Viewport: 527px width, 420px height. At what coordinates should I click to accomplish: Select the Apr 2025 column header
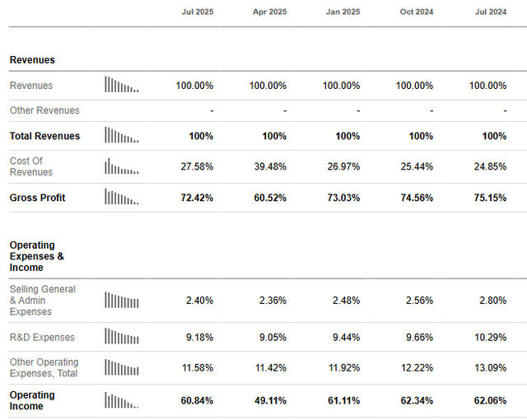[270, 12]
